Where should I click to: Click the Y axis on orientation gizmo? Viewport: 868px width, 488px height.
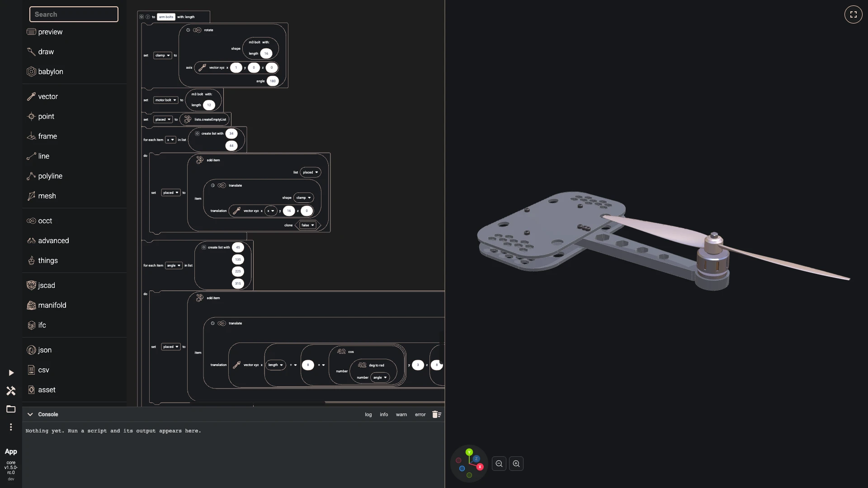click(469, 452)
